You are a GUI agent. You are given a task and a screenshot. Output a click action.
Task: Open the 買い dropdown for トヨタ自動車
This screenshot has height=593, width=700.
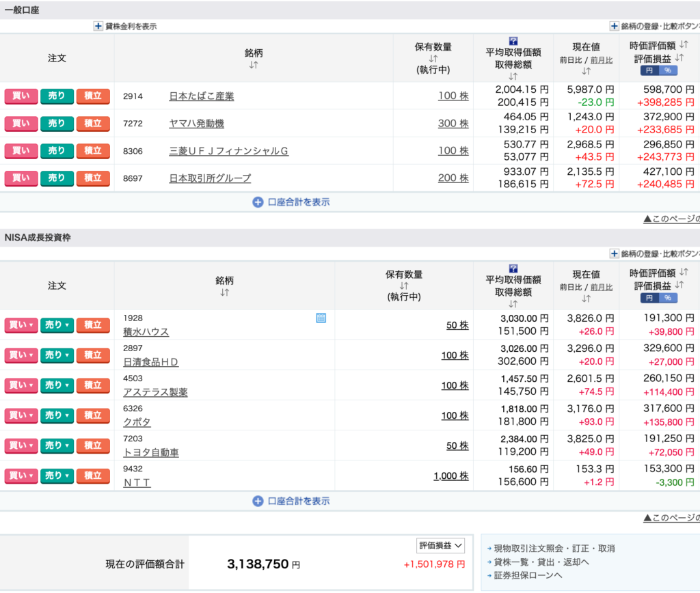[x=21, y=445]
